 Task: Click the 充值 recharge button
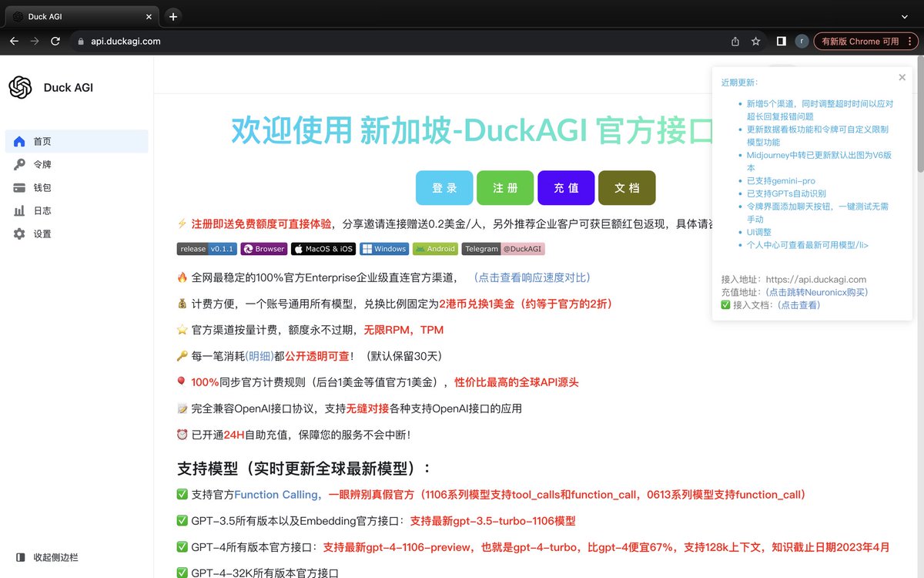pyautogui.click(x=566, y=188)
